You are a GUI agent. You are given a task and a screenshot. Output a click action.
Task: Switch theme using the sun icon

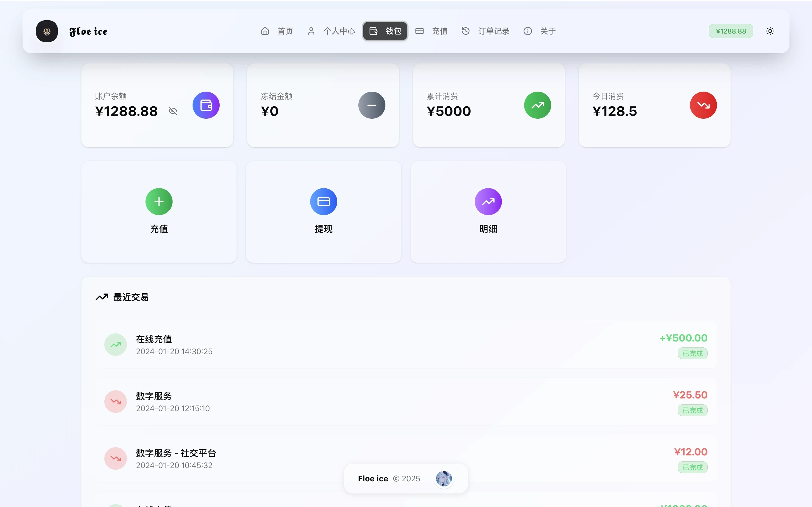point(770,31)
